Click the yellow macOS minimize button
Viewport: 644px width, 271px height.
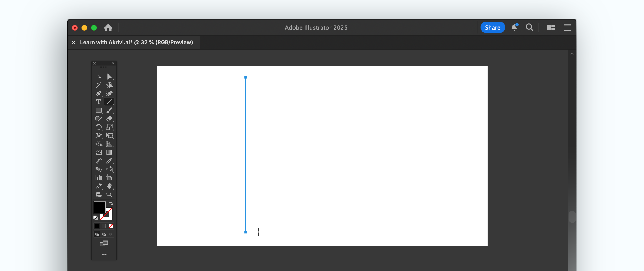(x=84, y=28)
